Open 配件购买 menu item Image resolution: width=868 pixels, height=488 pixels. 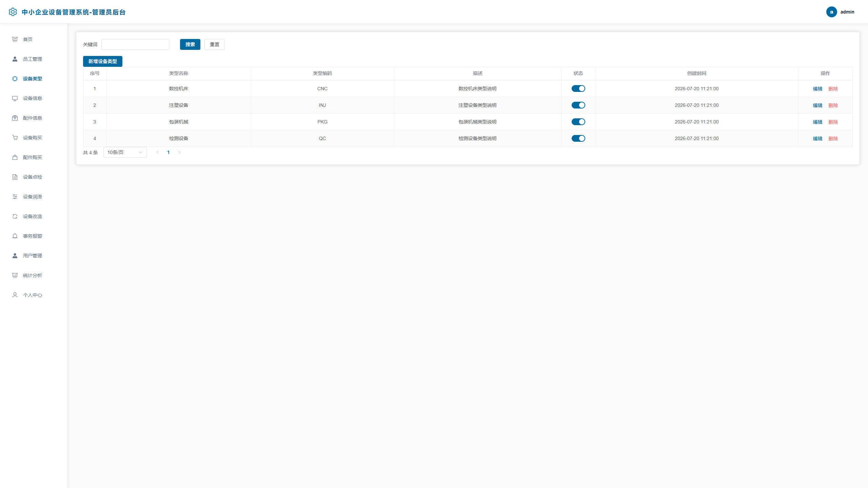[x=34, y=157]
